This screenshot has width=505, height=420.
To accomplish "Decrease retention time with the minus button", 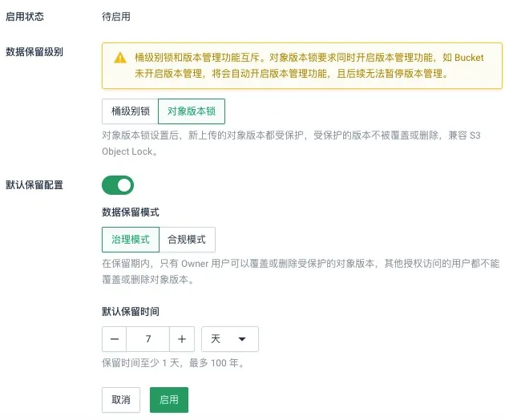I will click(115, 339).
